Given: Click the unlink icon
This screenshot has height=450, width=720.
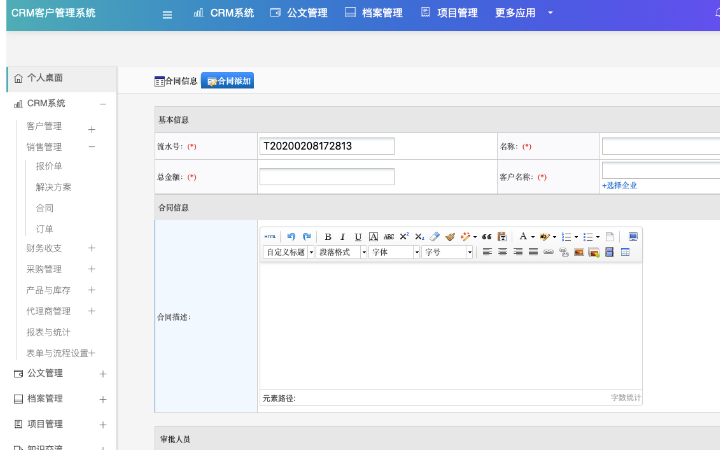Looking at the screenshot, I should pos(564,252).
